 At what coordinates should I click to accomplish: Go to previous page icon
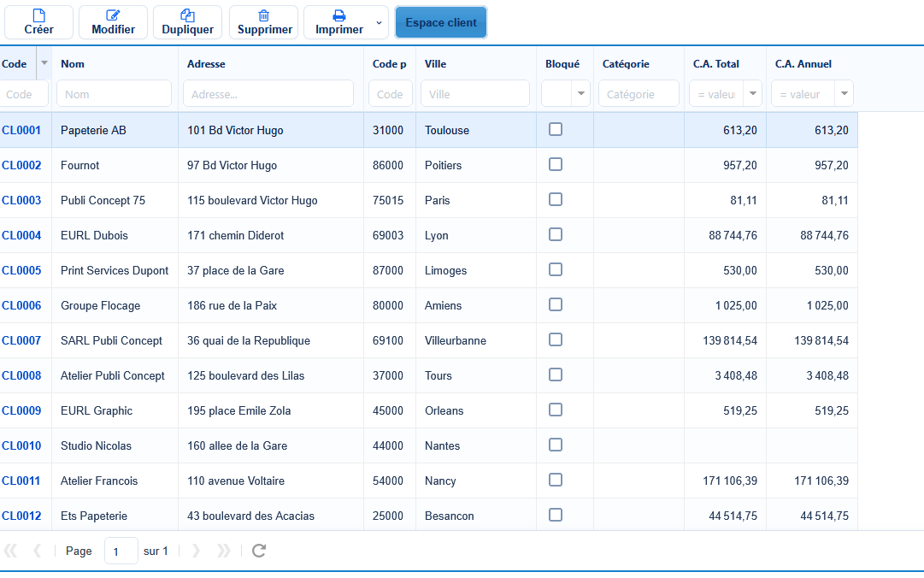click(x=37, y=551)
